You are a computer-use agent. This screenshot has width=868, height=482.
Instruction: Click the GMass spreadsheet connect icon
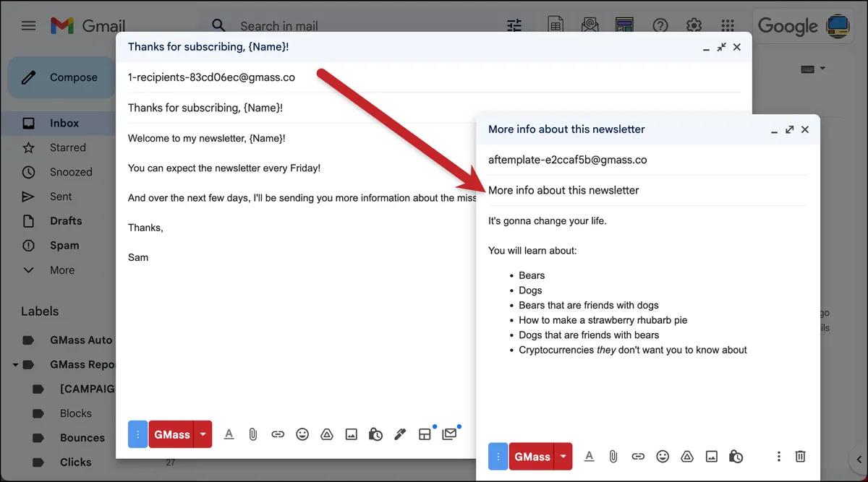[x=556, y=26]
